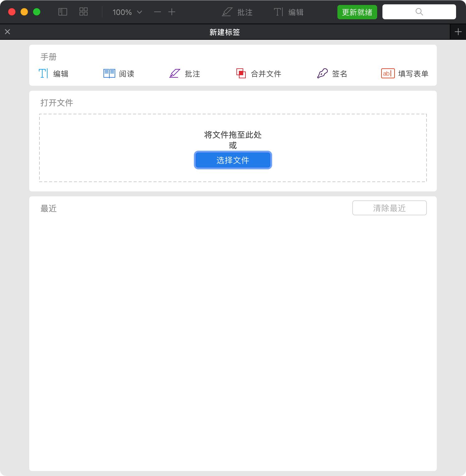This screenshot has width=466, height=476.
Task: Toggle 编辑 mode in the top toolbar
Action: coord(289,12)
